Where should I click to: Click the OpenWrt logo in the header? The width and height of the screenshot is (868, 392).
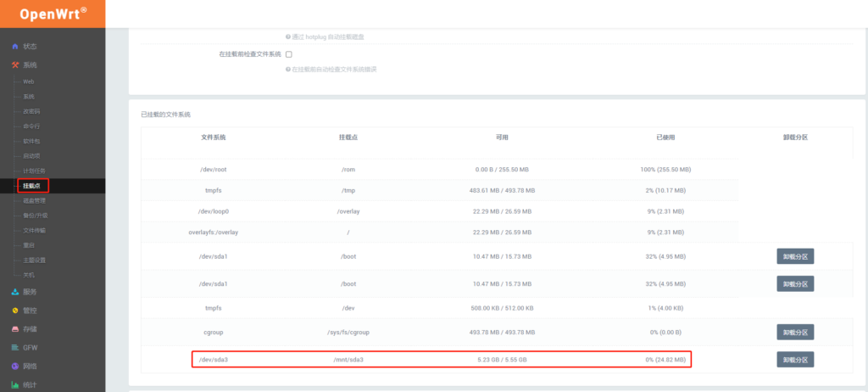(53, 14)
